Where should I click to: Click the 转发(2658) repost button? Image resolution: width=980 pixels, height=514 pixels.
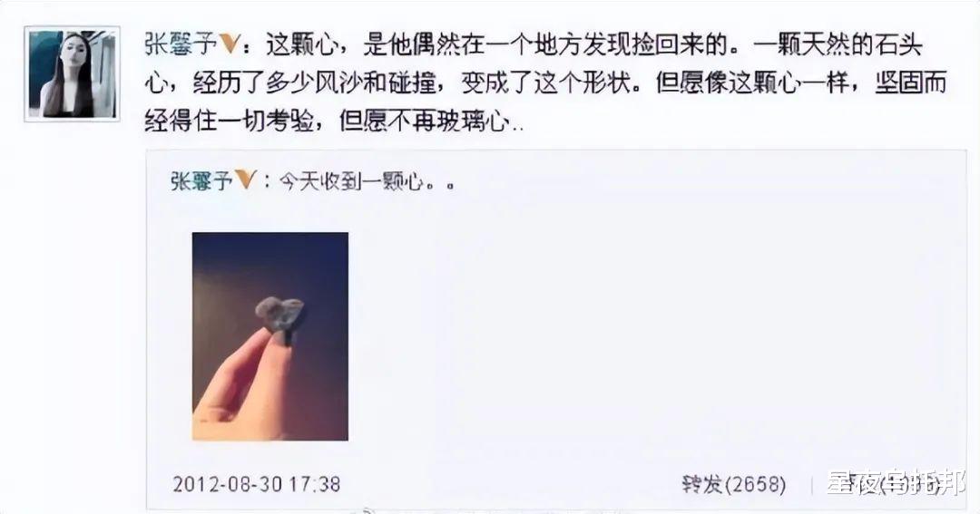coord(734,484)
